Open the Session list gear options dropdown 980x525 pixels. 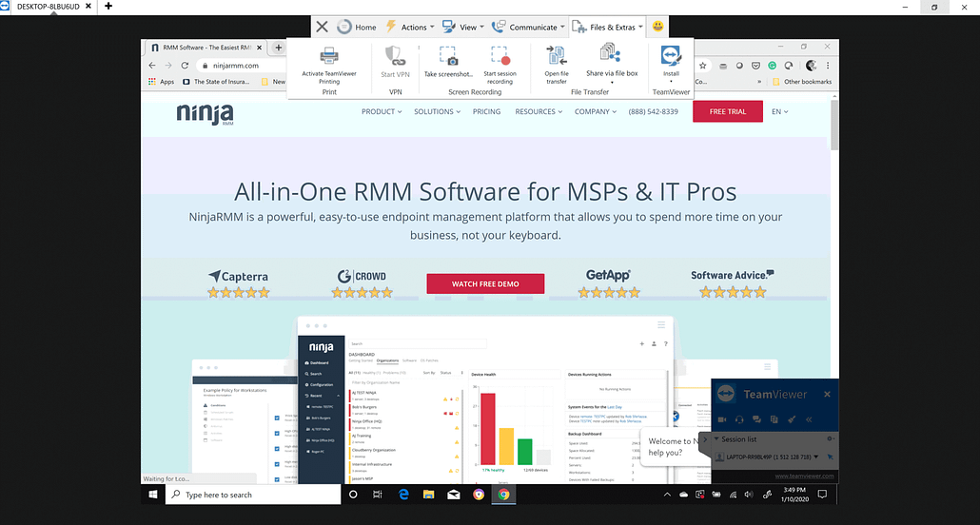pyautogui.click(x=830, y=438)
